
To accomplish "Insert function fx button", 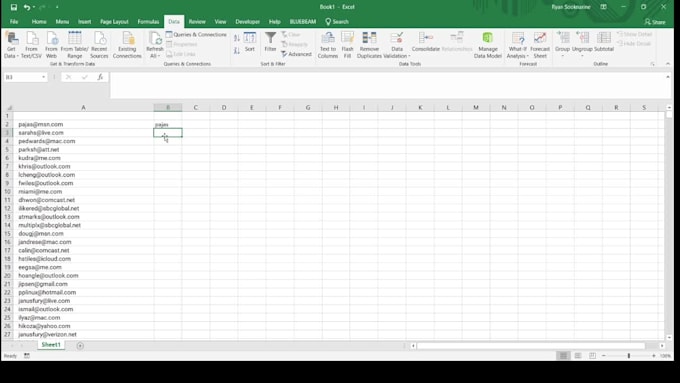I will [x=100, y=77].
